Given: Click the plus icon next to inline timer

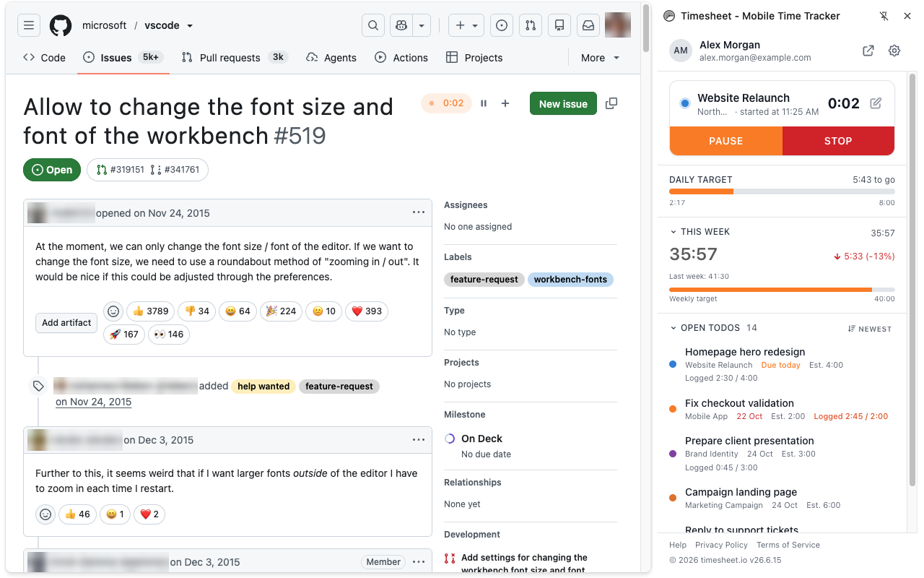Looking at the screenshot, I should (x=505, y=103).
